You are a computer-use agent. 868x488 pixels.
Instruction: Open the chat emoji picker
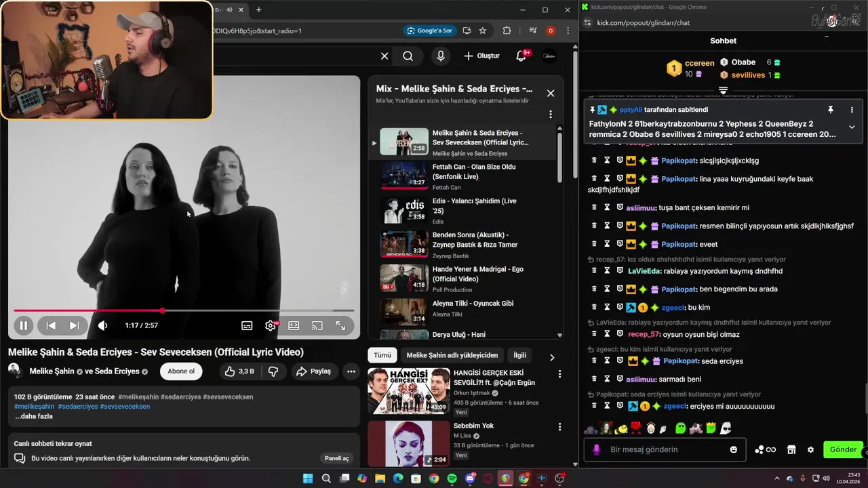[x=734, y=449]
